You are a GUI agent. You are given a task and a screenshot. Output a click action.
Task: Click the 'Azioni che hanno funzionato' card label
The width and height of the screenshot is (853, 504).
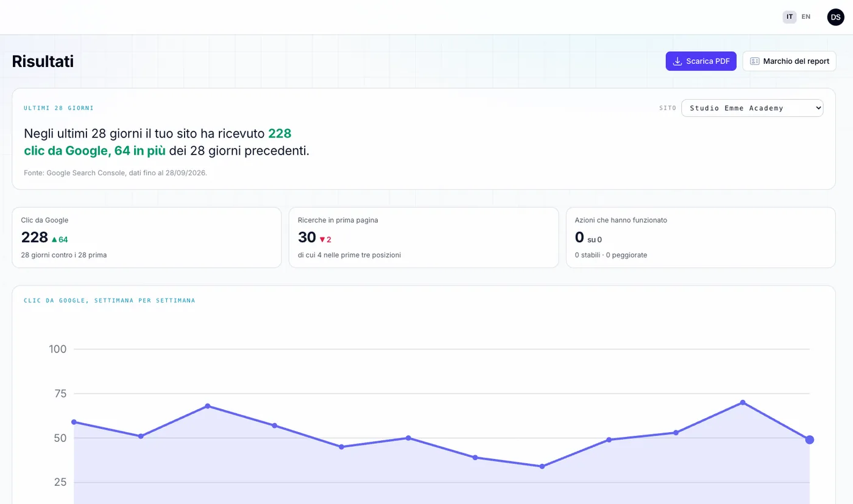621,220
